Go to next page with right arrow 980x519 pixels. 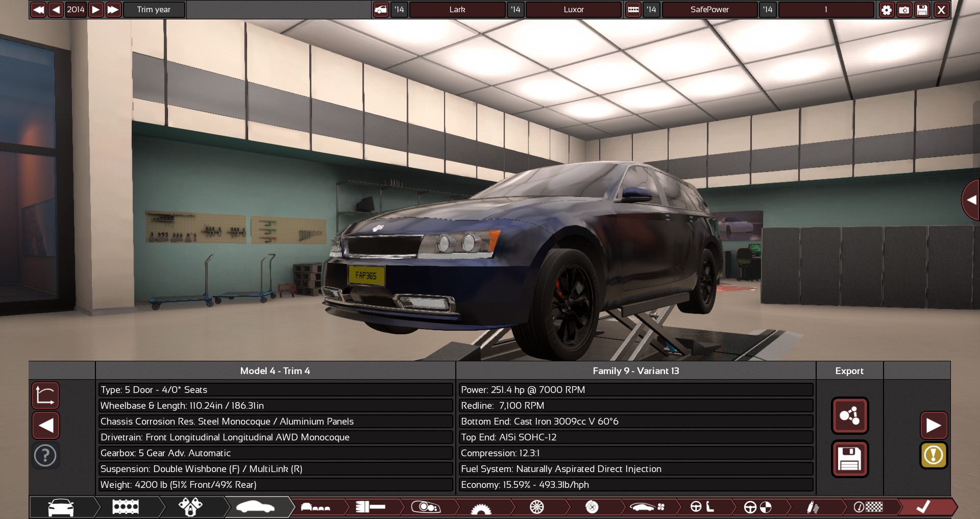coord(934,425)
